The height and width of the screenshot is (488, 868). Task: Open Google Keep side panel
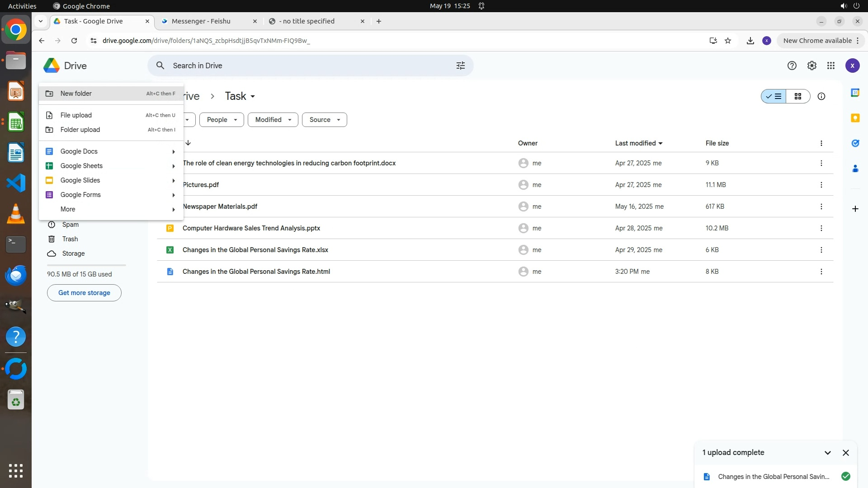[855, 118]
